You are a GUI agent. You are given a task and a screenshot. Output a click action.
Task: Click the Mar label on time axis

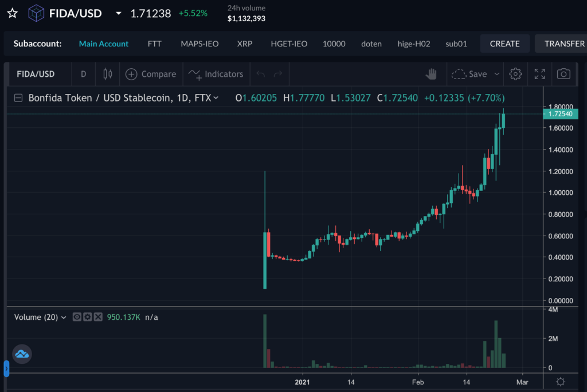(522, 382)
